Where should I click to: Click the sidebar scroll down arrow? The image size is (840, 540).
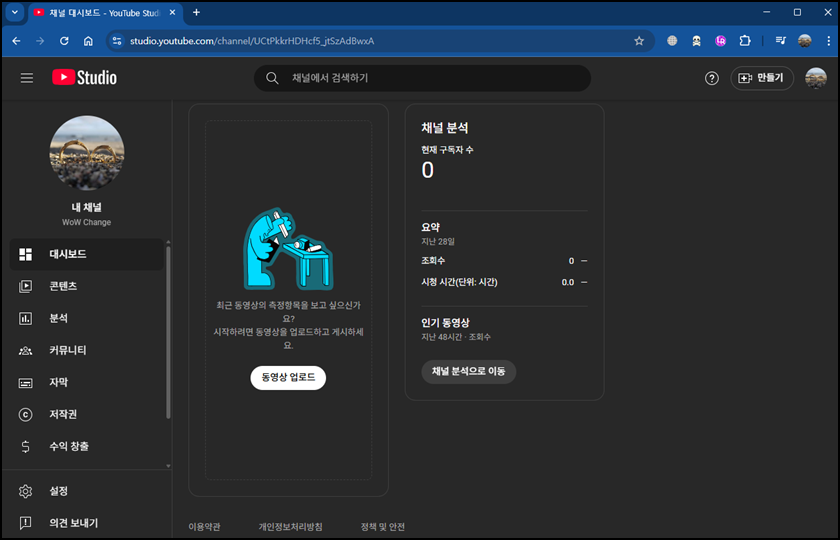point(168,466)
